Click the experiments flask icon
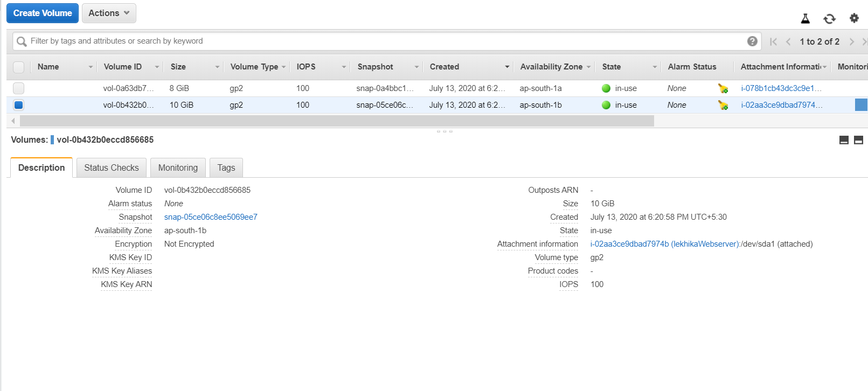The image size is (868, 391). (x=805, y=19)
